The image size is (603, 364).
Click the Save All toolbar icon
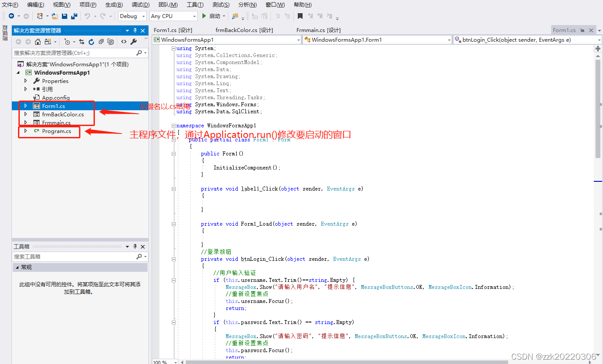[x=74, y=16]
